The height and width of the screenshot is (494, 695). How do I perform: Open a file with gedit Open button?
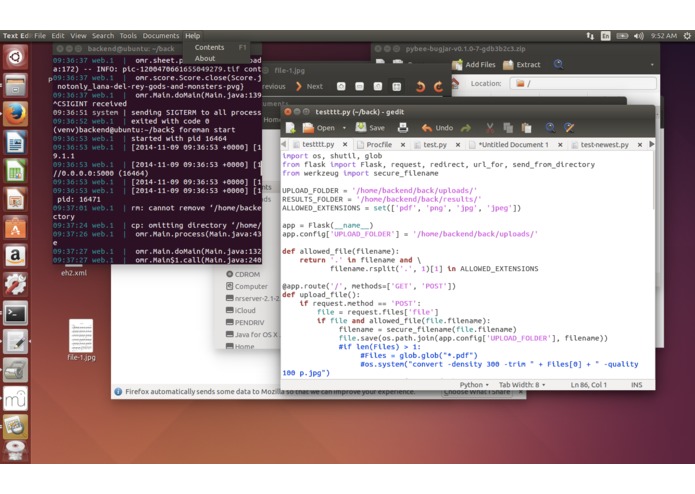pos(319,128)
